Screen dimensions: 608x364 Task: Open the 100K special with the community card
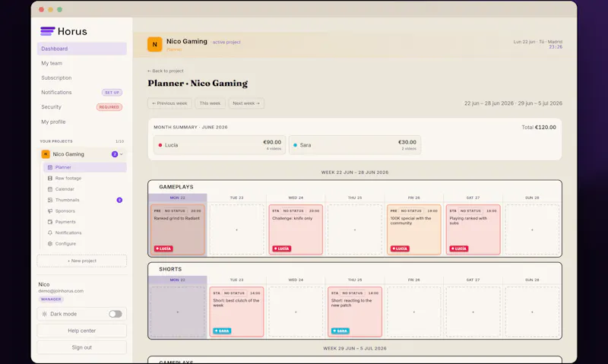(x=413, y=229)
